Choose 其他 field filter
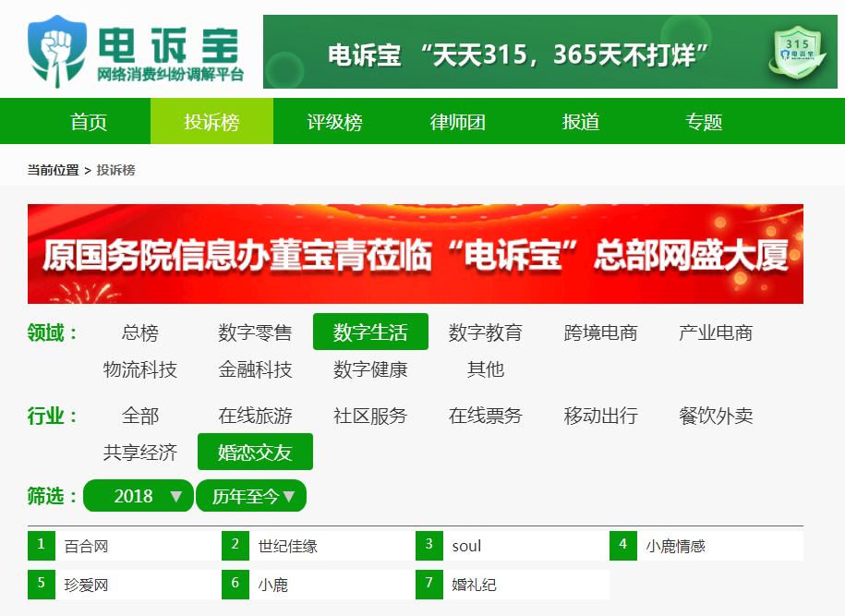 [486, 369]
